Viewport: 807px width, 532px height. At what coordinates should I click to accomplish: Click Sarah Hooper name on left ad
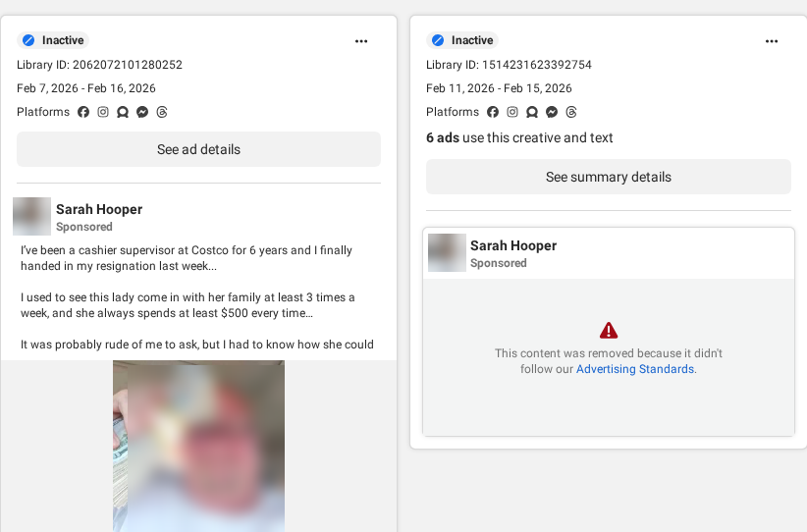coord(99,209)
